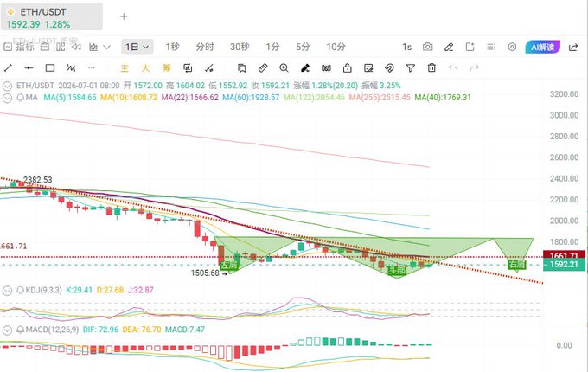Click the MA(40):1769.31 value

(443, 98)
